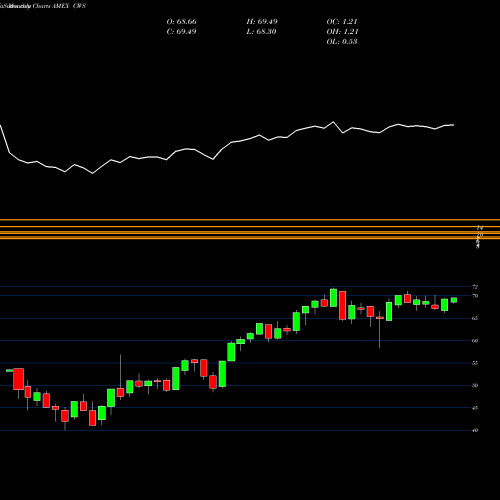The height and width of the screenshot is (500, 500).
Task: Click the price axis label '55'
Action: point(475,363)
